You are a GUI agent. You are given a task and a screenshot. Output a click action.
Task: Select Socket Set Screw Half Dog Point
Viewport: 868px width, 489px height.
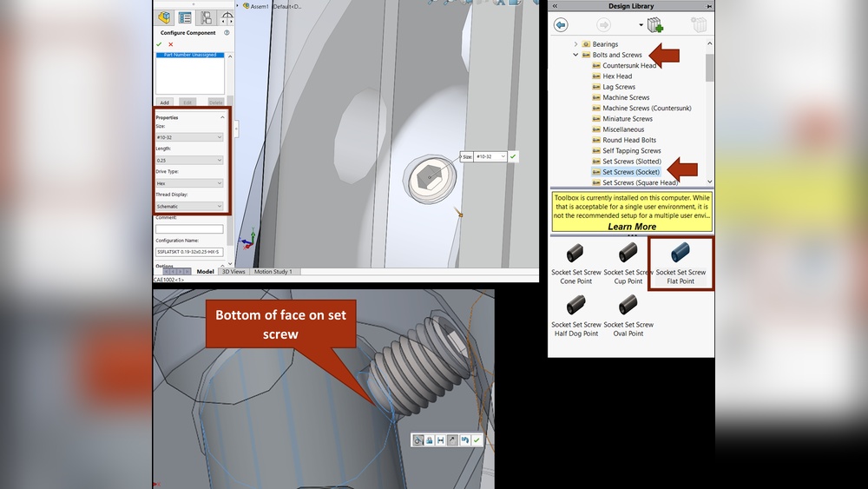pyautogui.click(x=575, y=316)
